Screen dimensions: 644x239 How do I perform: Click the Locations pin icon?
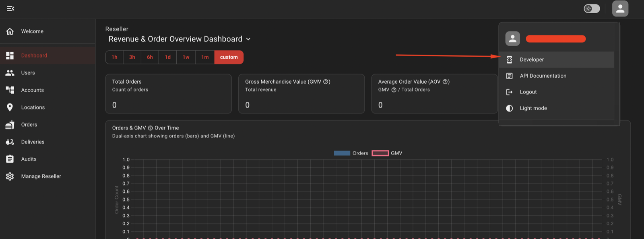10,107
